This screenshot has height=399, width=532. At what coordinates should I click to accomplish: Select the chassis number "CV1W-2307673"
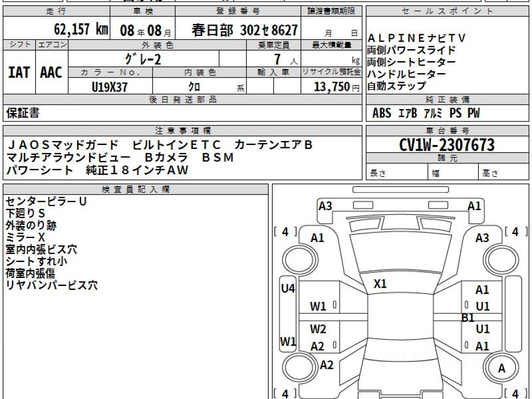tap(447, 145)
